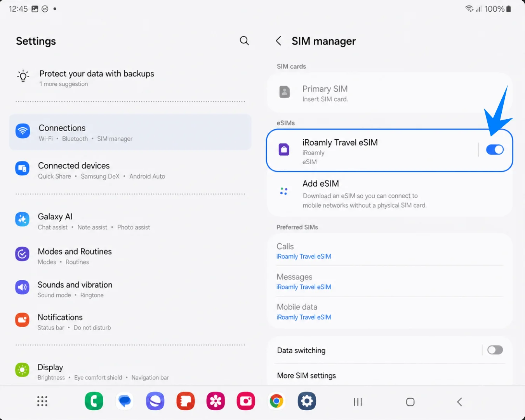
Task: Go back using SIM manager back arrow
Action: point(278,41)
